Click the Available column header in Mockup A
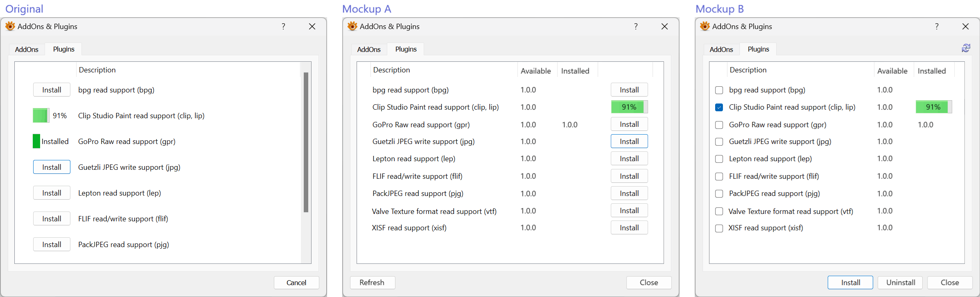The height and width of the screenshot is (297, 980). tap(535, 71)
